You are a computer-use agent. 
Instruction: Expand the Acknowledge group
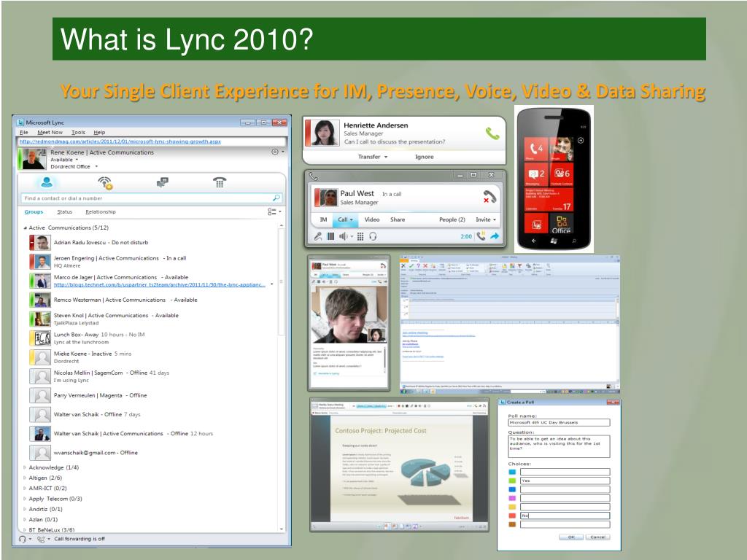25,467
